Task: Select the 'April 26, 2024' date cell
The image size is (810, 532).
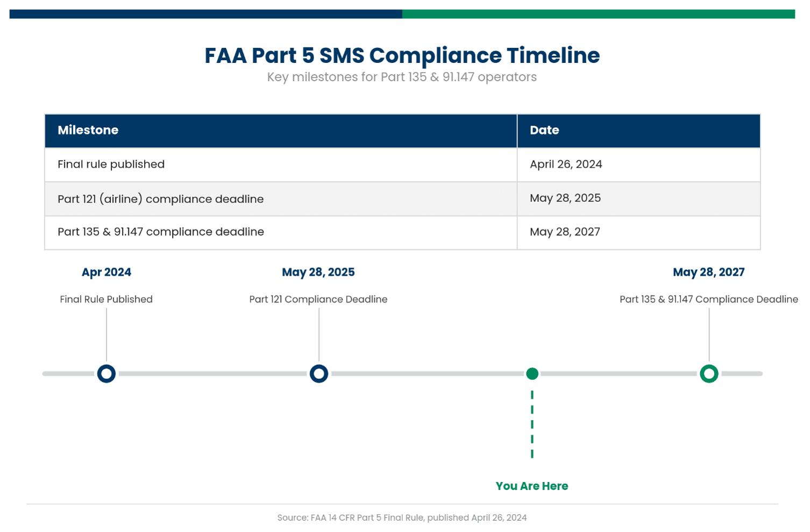Action: pos(639,164)
